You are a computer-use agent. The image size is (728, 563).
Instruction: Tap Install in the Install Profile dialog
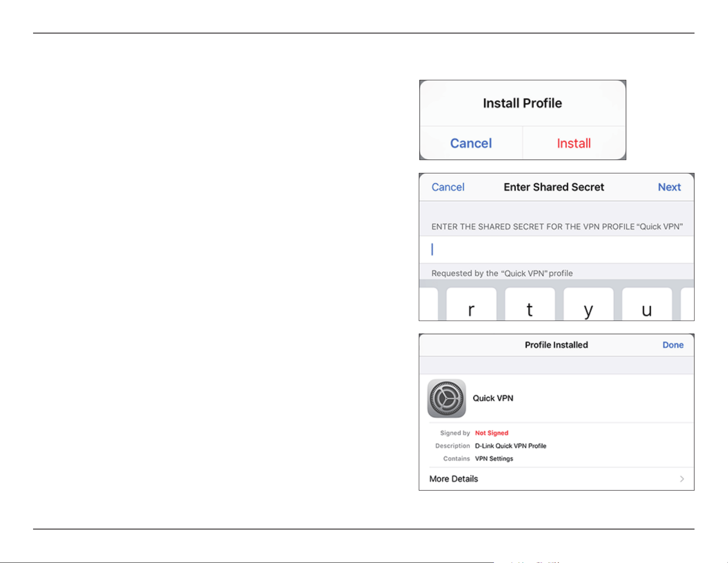tap(574, 143)
